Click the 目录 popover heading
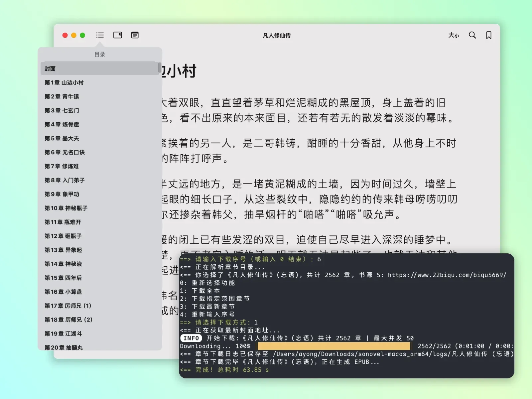This screenshot has width=532, height=399. point(100,54)
